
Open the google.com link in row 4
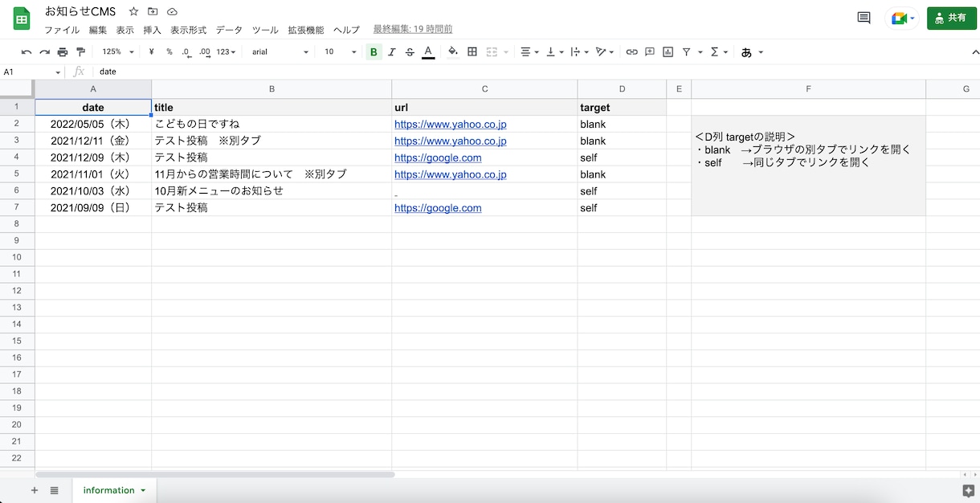[438, 158]
